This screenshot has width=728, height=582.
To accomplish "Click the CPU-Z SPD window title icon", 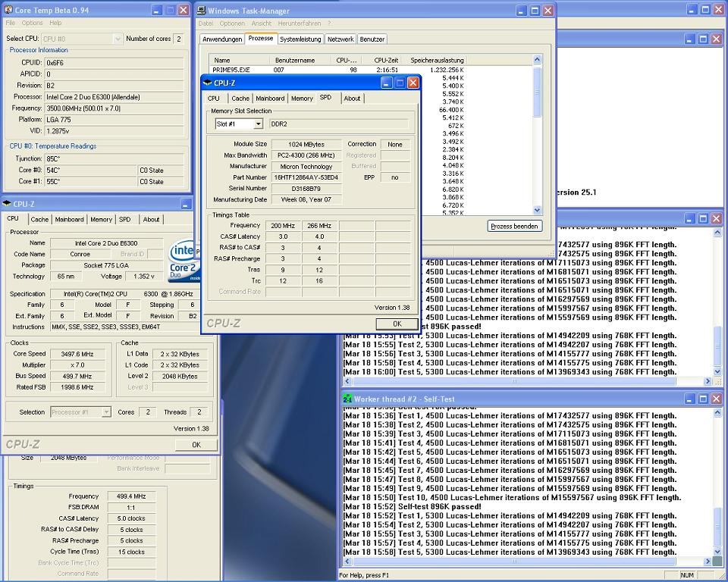I will pyautogui.click(x=208, y=83).
